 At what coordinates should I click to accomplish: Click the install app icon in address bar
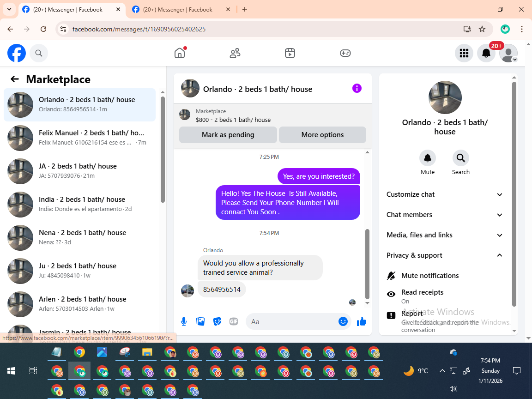point(467,29)
